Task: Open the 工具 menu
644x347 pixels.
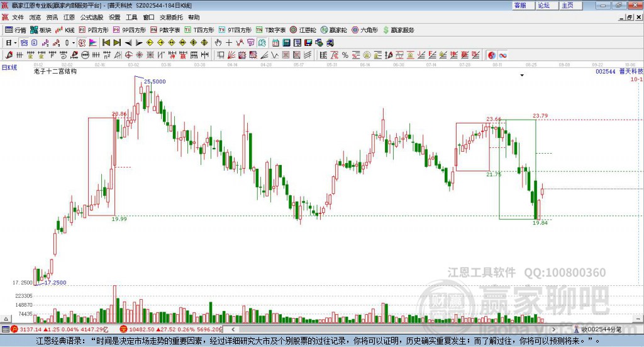Action: tap(131, 17)
